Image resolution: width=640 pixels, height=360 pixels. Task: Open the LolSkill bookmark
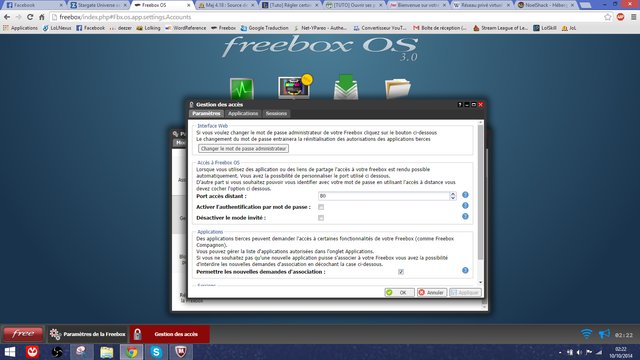[x=544, y=28]
